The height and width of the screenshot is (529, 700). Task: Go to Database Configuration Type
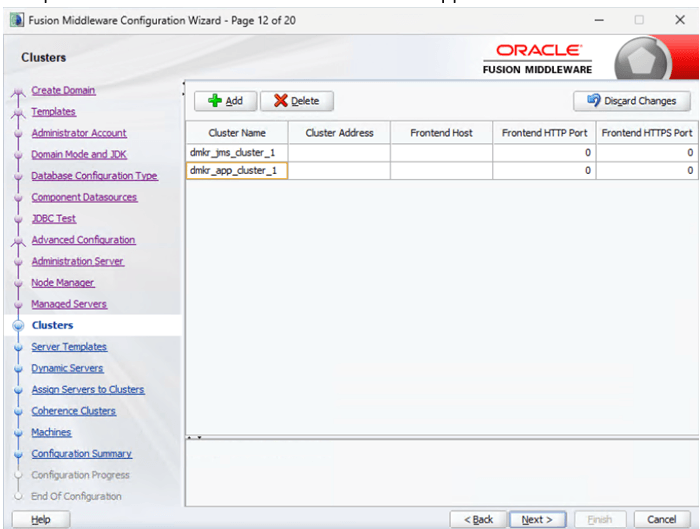coord(94,176)
